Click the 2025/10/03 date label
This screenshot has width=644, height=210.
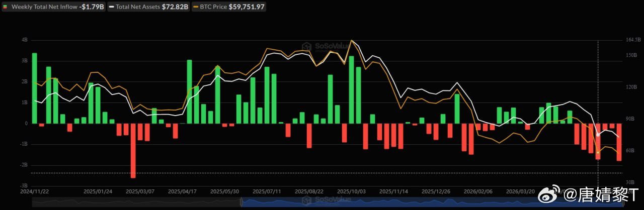[x=351, y=191]
